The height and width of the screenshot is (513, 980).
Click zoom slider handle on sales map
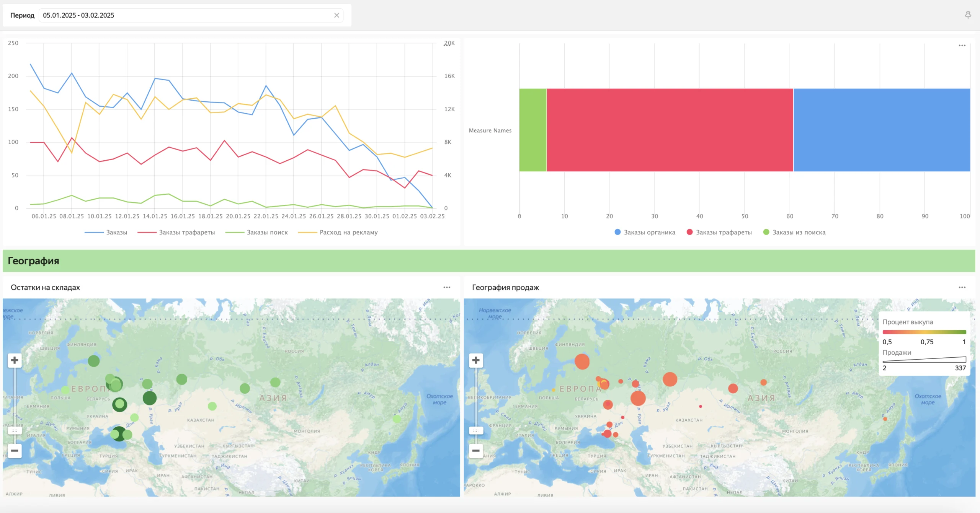click(x=476, y=431)
